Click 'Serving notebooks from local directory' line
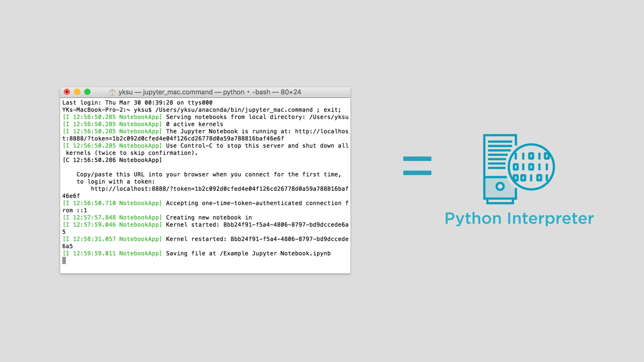The width and height of the screenshot is (644, 362). 206,117
